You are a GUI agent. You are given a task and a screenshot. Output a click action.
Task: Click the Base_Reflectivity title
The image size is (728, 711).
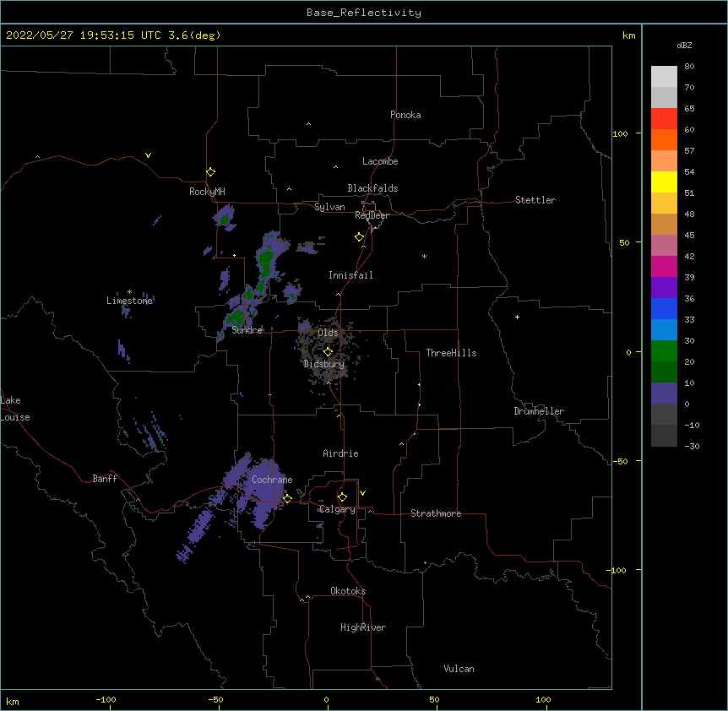[x=364, y=13]
